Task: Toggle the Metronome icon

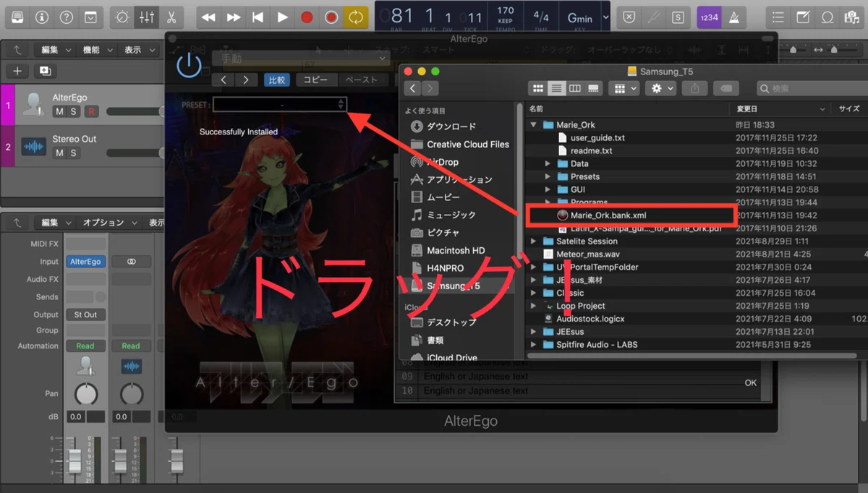Action: 733,17
